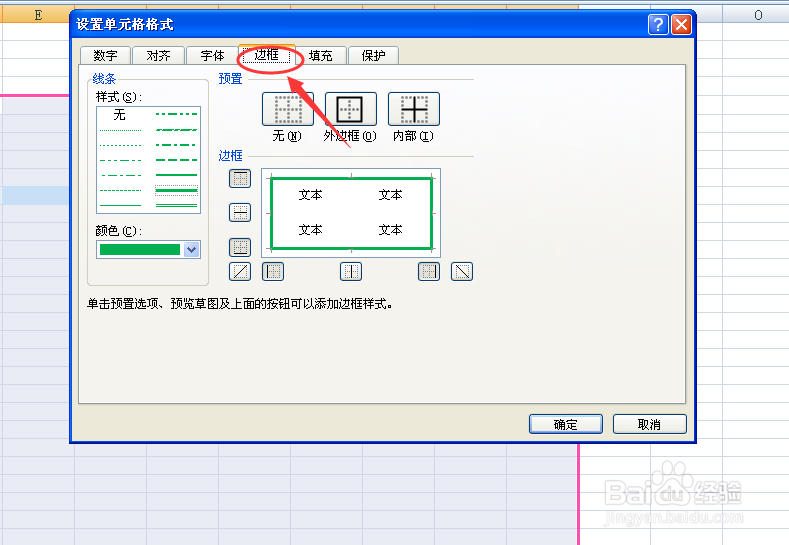The height and width of the screenshot is (545, 789).
Task: Switch to the 保护 tab
Action: (x=373, y=55)
